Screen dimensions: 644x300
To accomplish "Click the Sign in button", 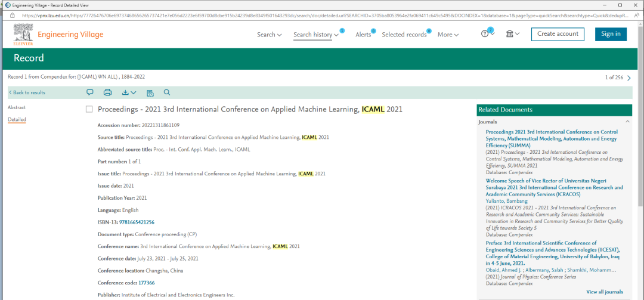I will click(611, 34).
